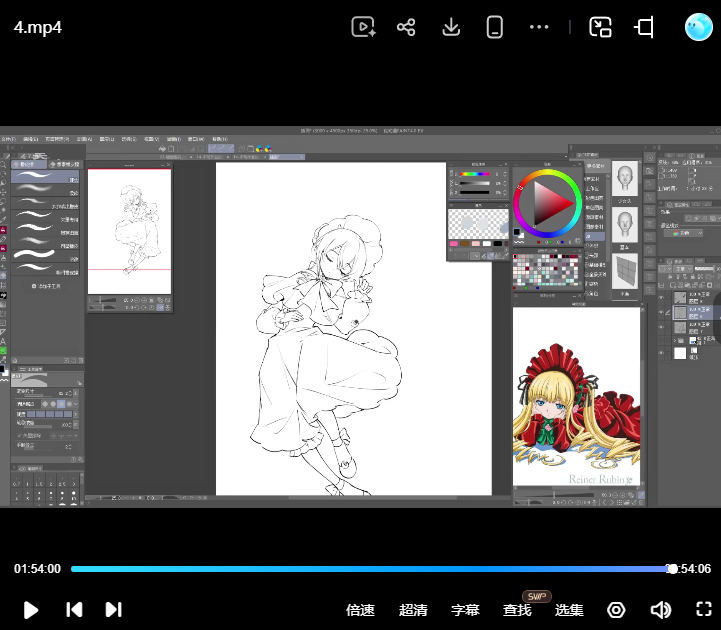This screenshot has width=721, height=630.
Task: Click the color set grid palette
Action: (546, 270)
